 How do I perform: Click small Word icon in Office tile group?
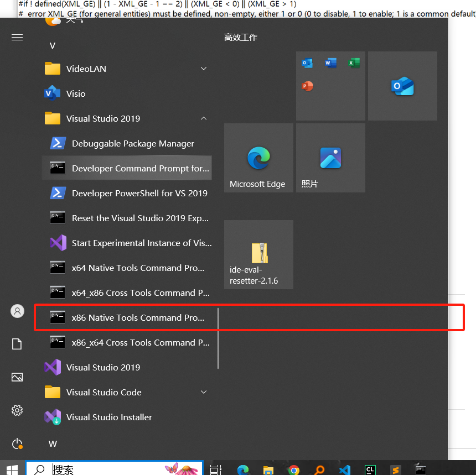click(330, 63)
